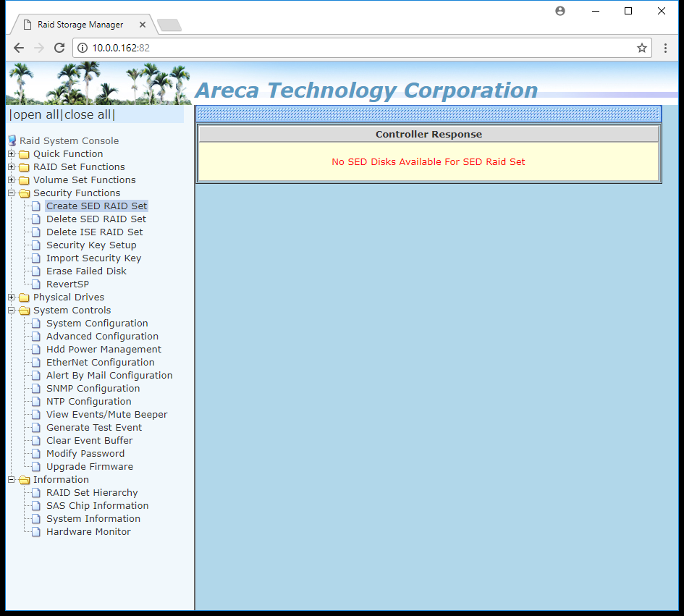684x616 pixels.
Task: Click the Quick Function folder icon
Action: click(25, 154)
